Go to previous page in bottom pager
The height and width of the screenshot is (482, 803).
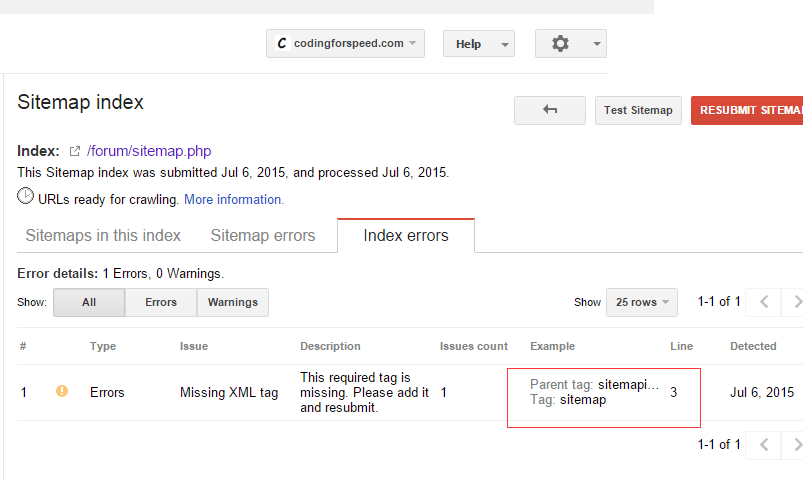tap(764, 444)
